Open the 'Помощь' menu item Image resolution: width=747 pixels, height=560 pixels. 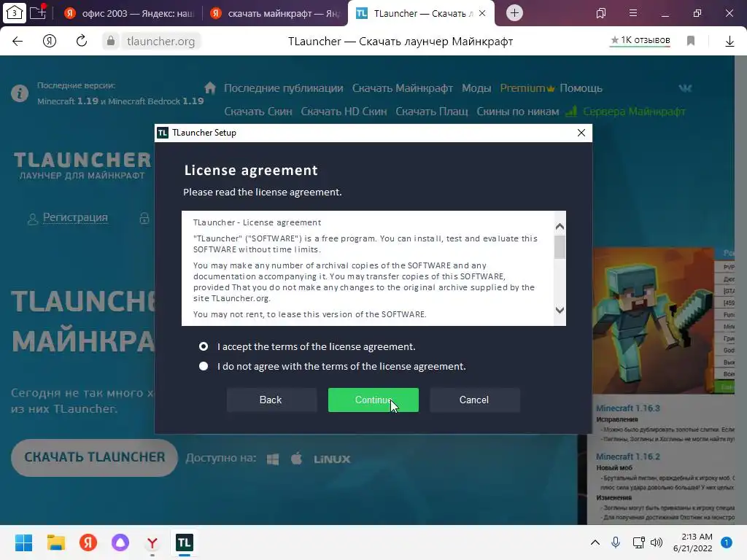click(581, 88)
